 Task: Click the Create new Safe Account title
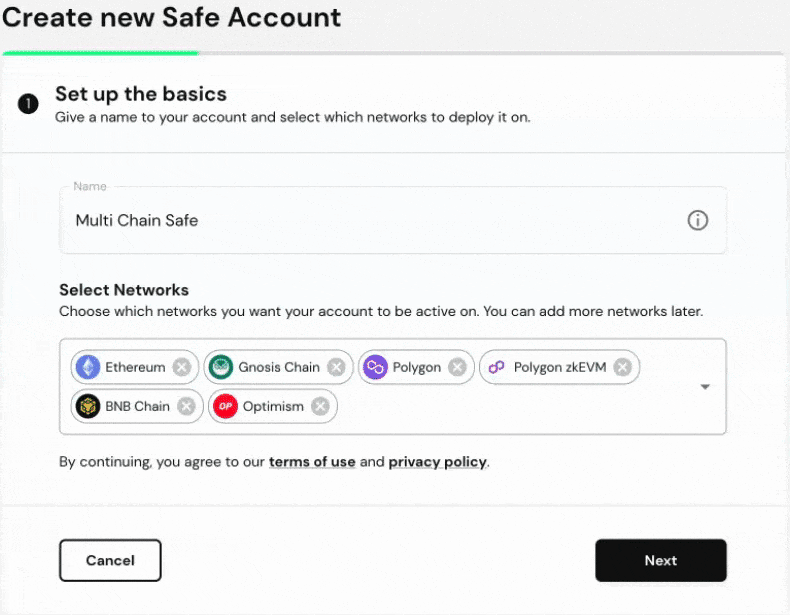click(172, 17)
